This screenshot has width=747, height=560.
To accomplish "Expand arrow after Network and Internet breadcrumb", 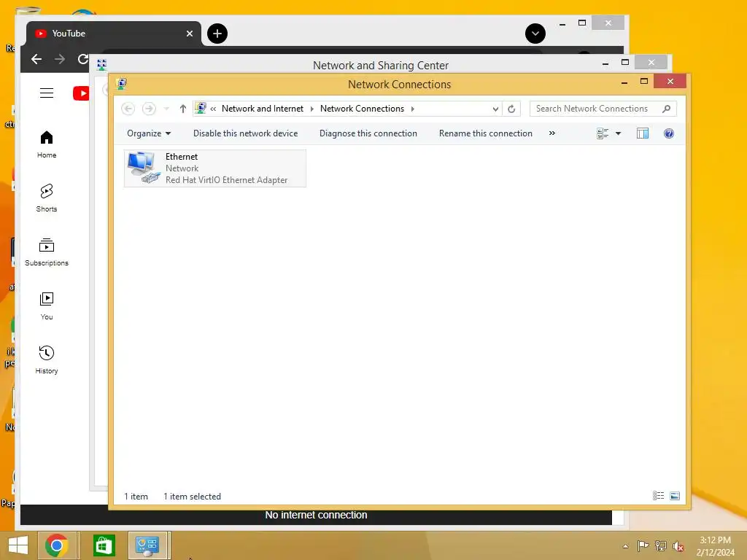I will pyautogui.click(x=312, y=109).
